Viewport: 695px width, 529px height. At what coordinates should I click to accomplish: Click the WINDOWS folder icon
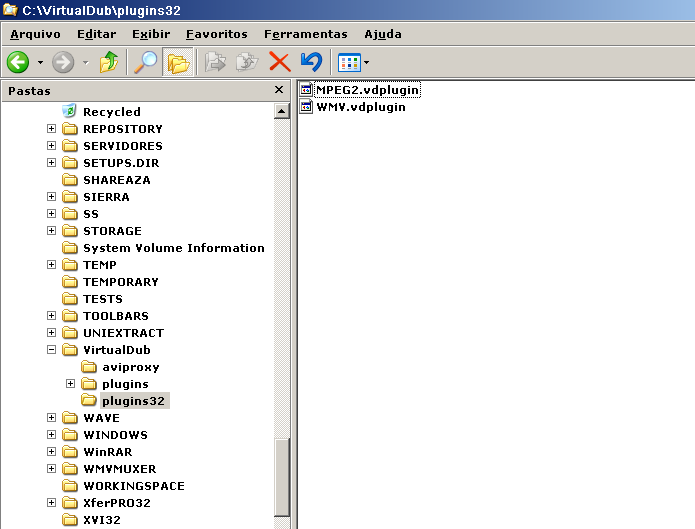click(x=70, y=435)
